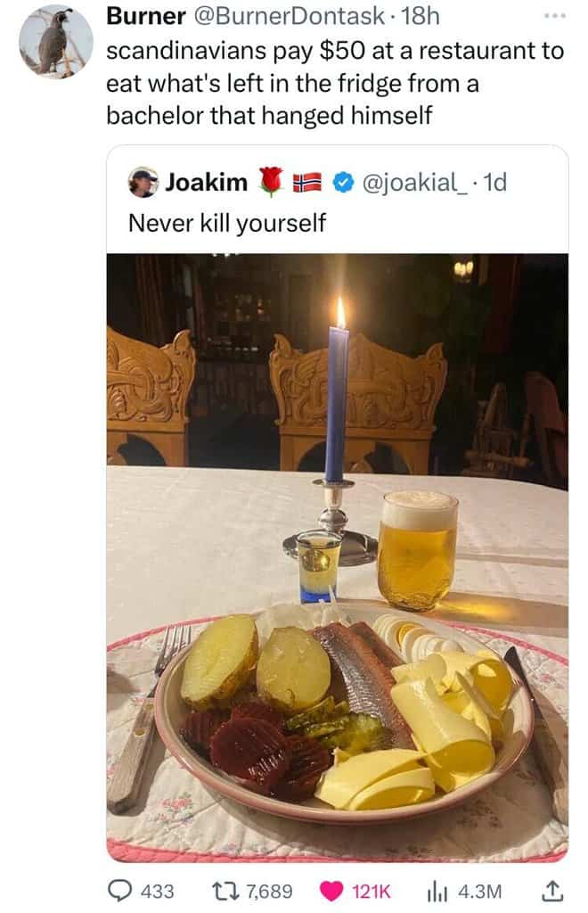This screenshot has width=588, height=913.
Task: Open Joakim's small profile picture
Action: click(x=143, y=183)
